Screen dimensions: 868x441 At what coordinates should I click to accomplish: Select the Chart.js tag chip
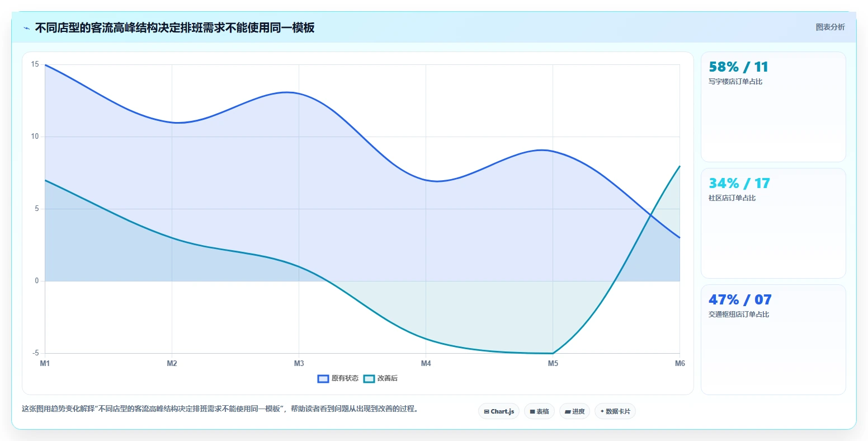coord(499,411)
